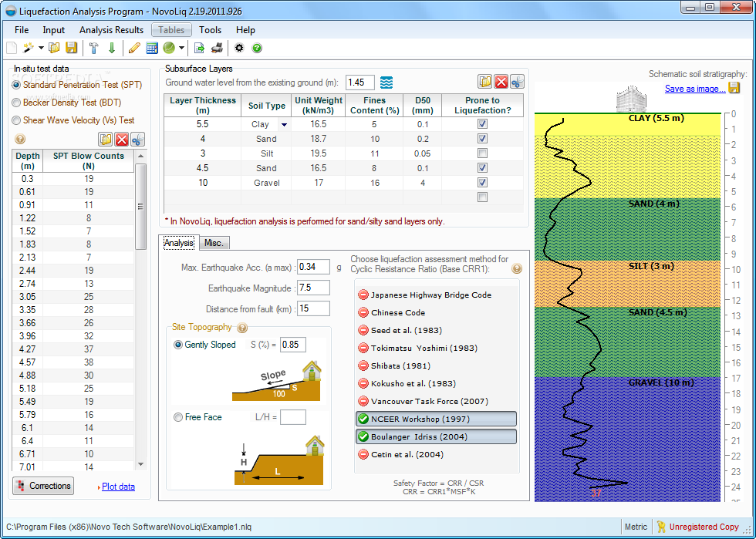
Task: Click the floppy disk save icon in the toolbar
Action: (71, 48)
